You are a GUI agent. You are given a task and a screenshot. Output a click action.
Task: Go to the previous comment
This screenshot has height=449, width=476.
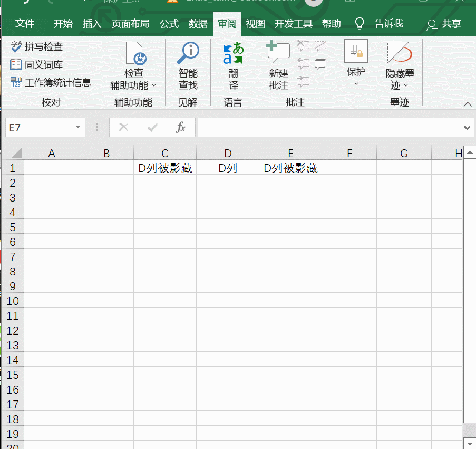click(303, 63)
